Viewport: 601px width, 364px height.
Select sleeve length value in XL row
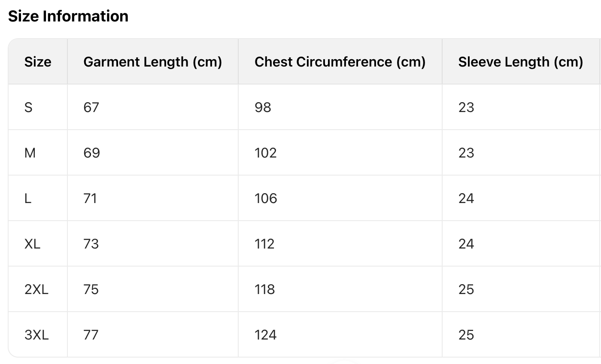[x=466, y=244]
